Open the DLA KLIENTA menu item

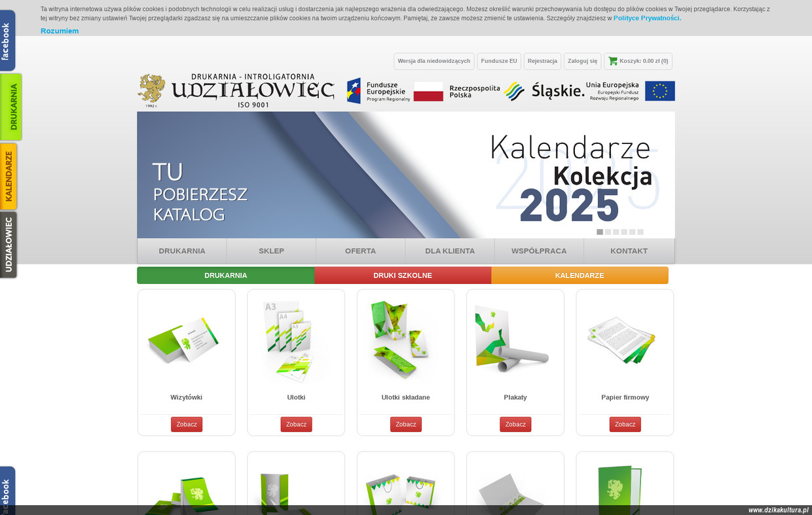[450, 251]
